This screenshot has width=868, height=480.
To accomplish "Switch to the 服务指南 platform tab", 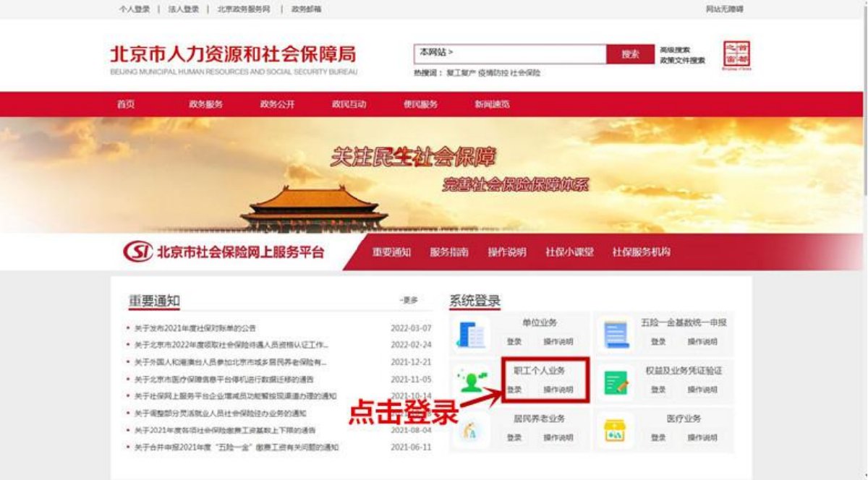I will point(449,252).
